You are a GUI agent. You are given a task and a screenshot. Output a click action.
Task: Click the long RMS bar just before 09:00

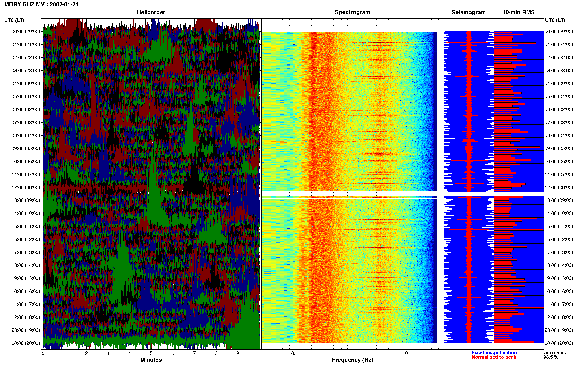pos(517,147)
